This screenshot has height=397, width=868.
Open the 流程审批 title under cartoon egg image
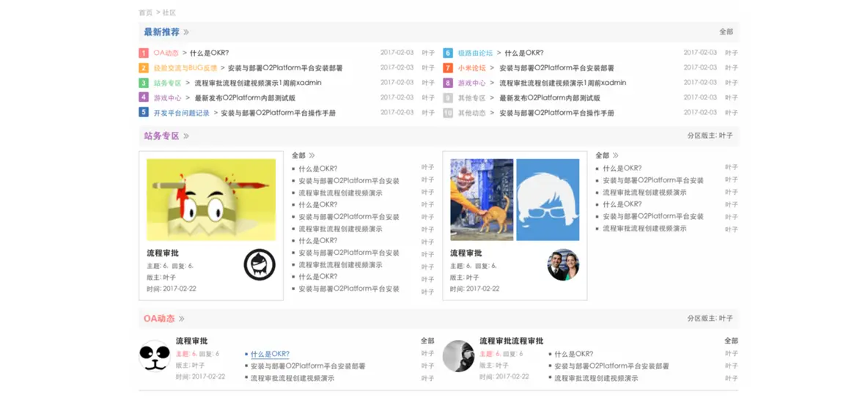coord(163,253)
